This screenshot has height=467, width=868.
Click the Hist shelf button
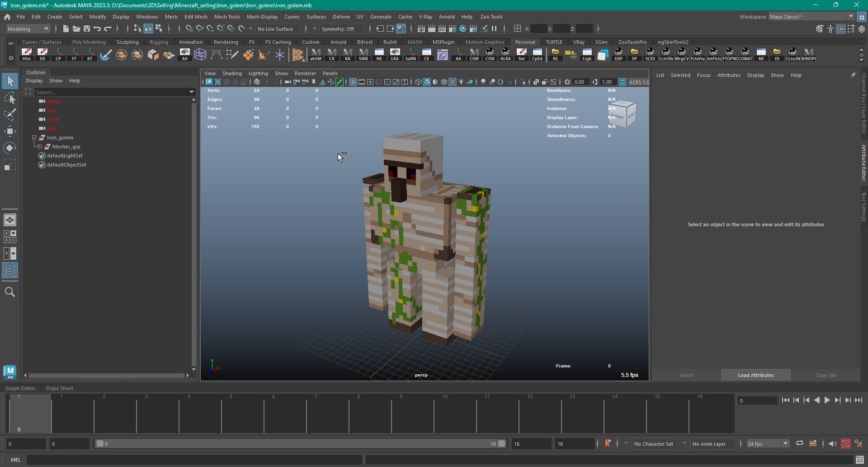coord(27,54)
